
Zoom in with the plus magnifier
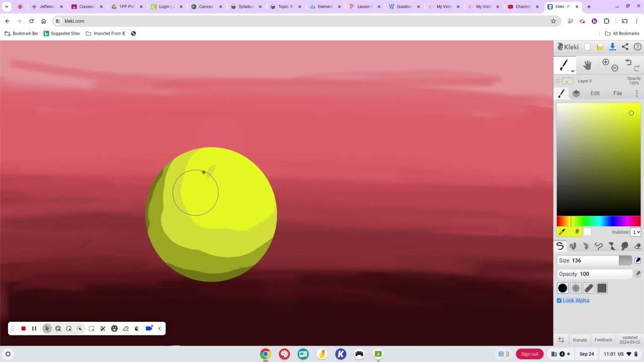pyautogui.click(x=606, y=62)
